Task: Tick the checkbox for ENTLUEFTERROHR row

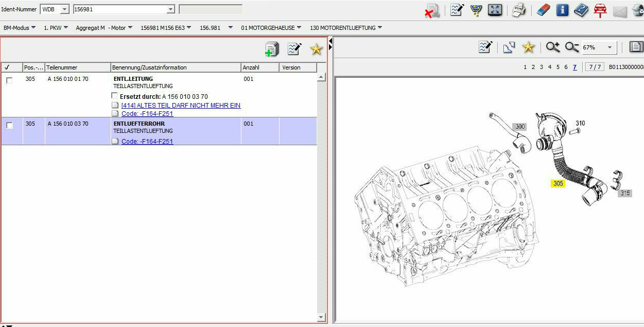Action: pos(9,125)
